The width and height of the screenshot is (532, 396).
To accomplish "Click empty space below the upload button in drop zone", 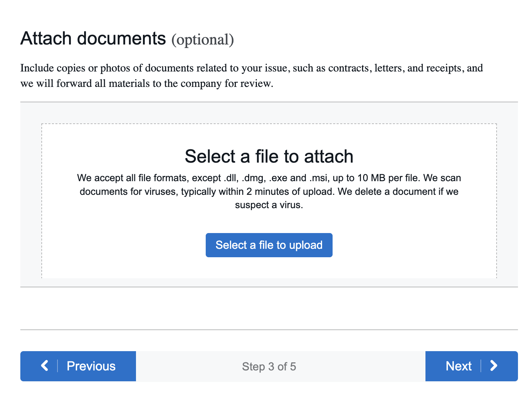I will pos(269,268).
